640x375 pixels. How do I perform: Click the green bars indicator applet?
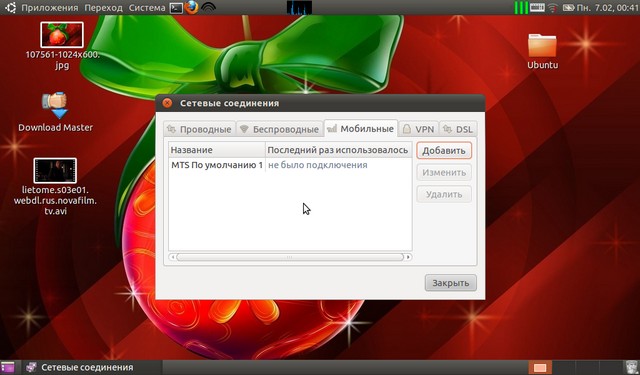pyautogui.click(x=521, y=7)
